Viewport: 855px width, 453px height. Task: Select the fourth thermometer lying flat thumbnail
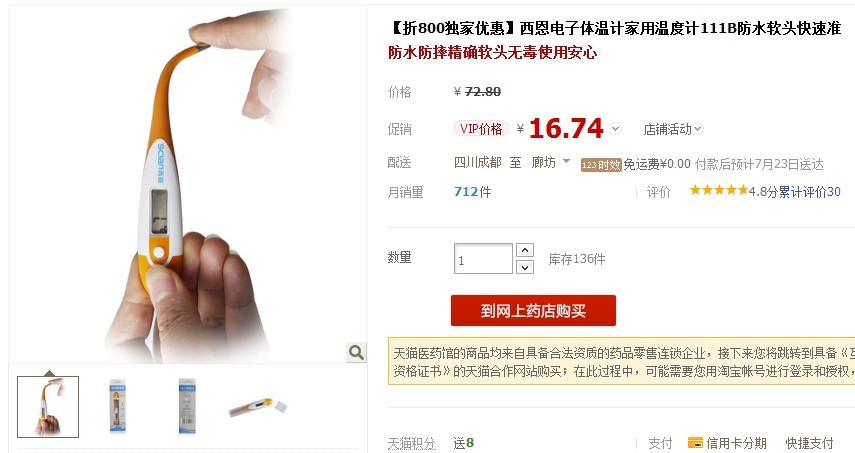(257, 407)
